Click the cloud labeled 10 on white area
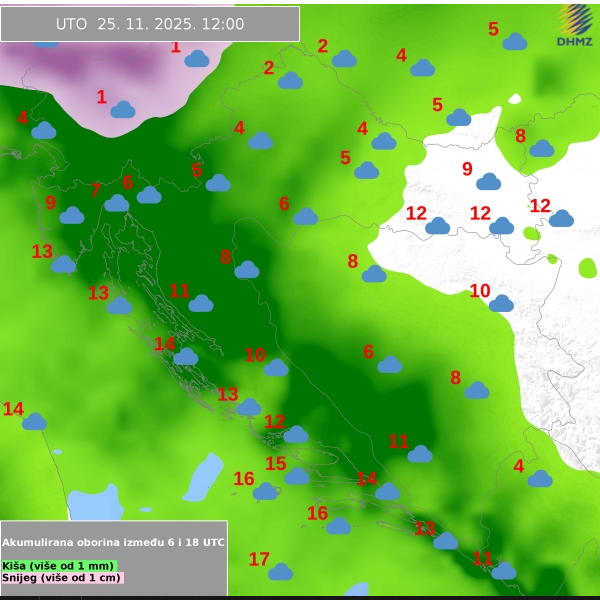This screenshot has width=600, height=600. [501, 304]
